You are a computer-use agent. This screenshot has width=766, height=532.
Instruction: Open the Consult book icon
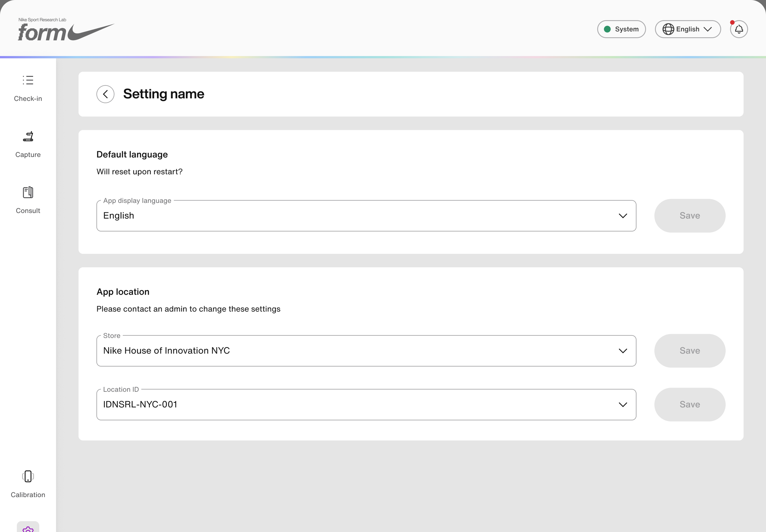pos(28,192)
